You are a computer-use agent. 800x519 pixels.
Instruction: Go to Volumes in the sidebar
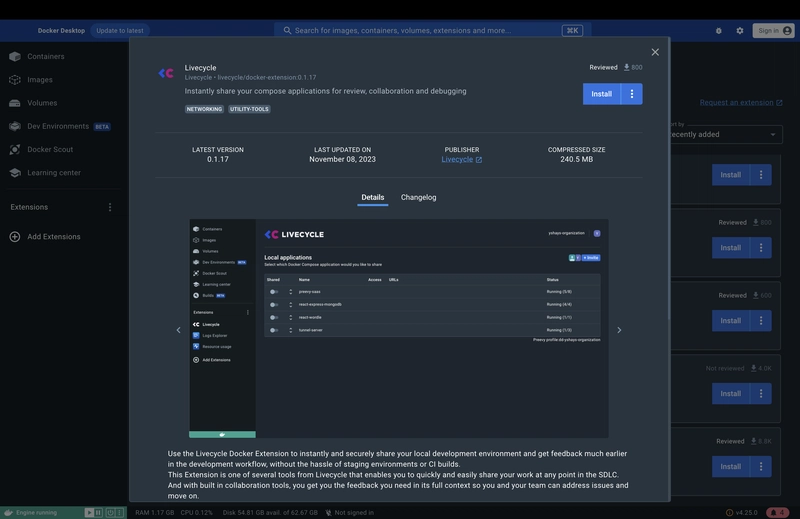pyautogui.click(x=42, y=103)
